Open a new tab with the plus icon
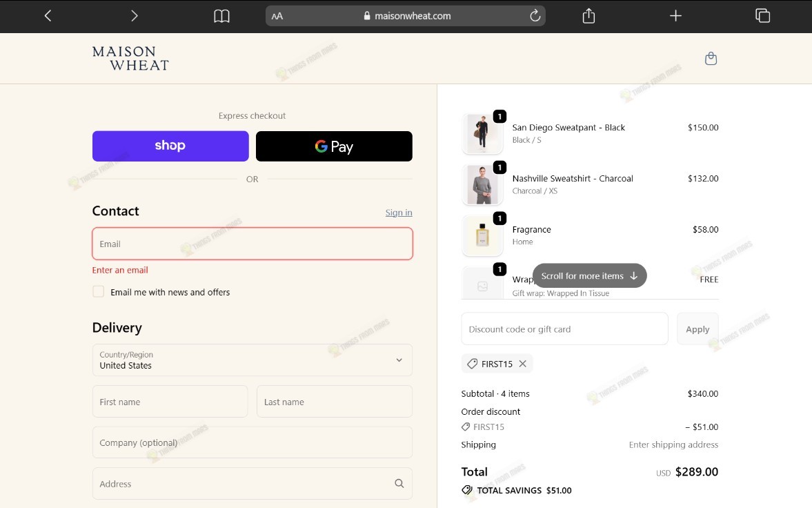 tap(675, 16)
